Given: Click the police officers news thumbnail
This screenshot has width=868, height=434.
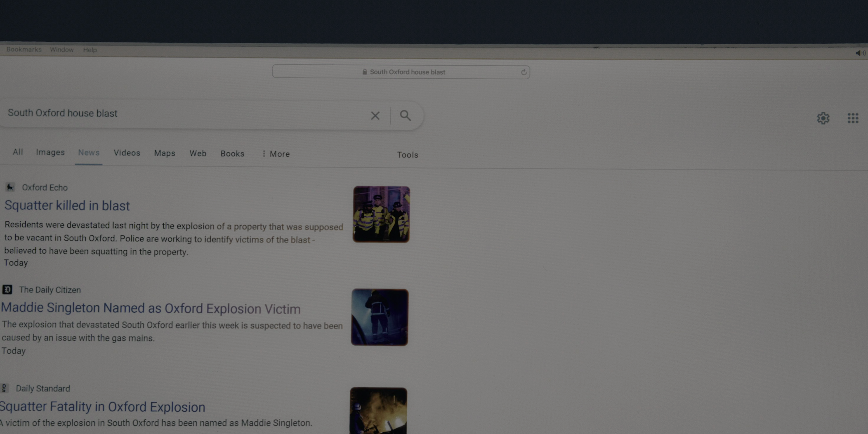Looking at the screenshot, I should click(x=381, y=214).
